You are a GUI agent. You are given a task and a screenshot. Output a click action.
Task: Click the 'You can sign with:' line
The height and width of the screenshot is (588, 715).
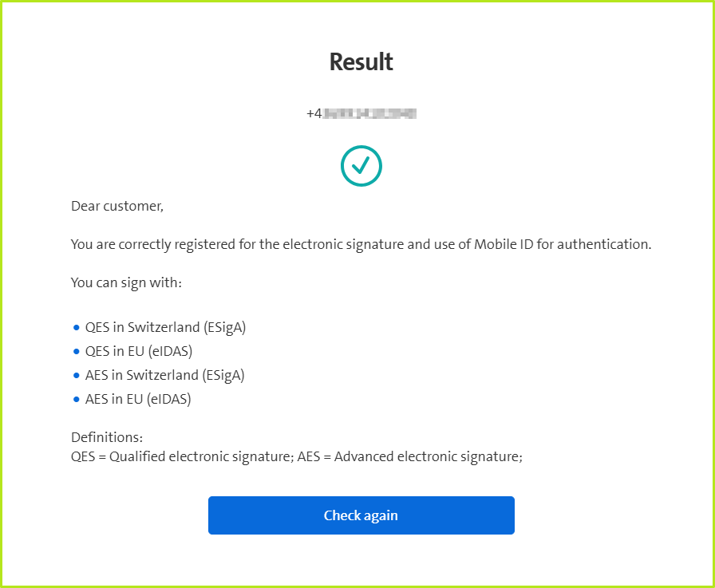click(128, 282)
